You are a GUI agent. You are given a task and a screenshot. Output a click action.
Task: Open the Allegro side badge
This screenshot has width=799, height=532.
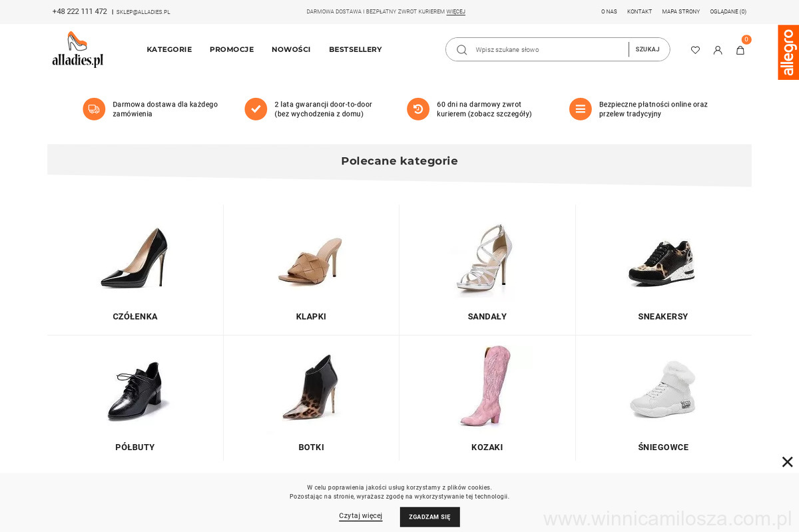coord(788,53)
